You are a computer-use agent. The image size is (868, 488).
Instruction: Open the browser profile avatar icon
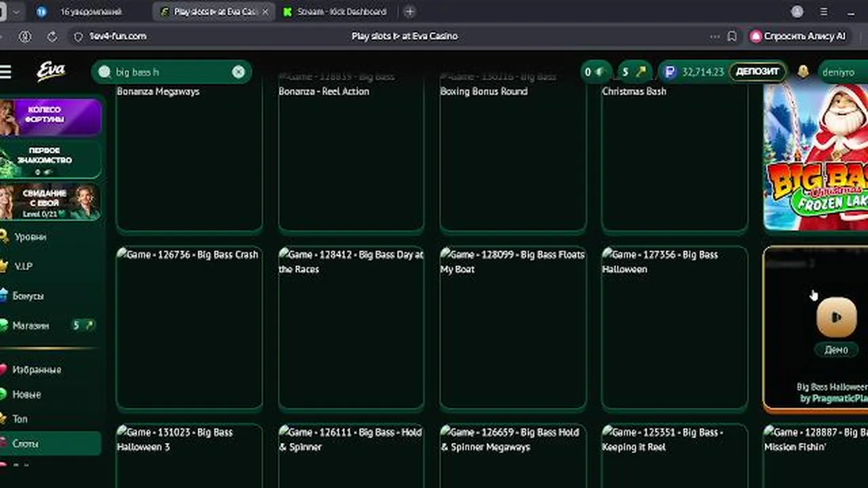pyautogui.click(x=797, y=12)
